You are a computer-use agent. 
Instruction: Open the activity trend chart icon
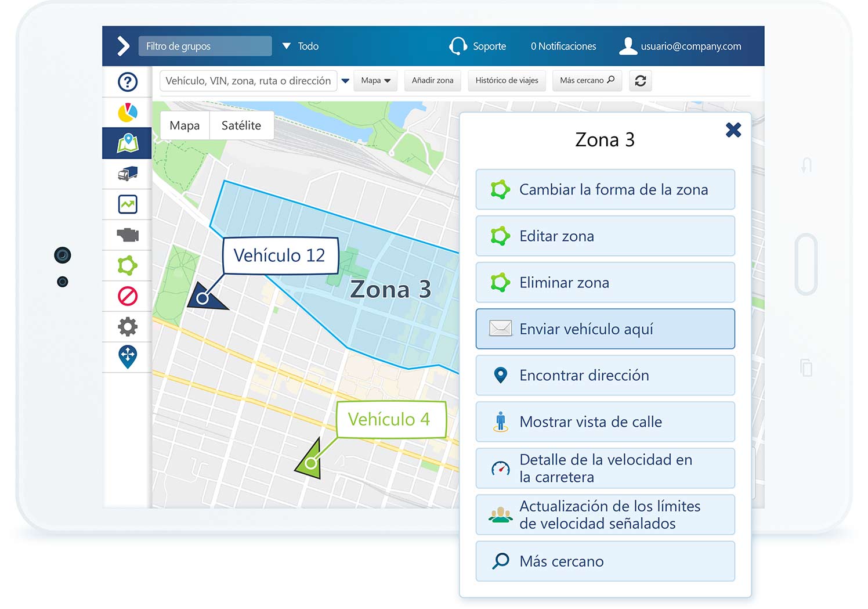pyautogui.click(x=128, y=204)
